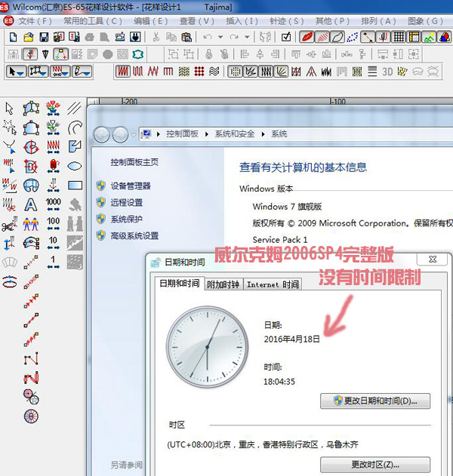Viewport: 453px width, 476px height.
Task: Expand breadcrumb arrow after 控制面板
Action: (207, 134)
